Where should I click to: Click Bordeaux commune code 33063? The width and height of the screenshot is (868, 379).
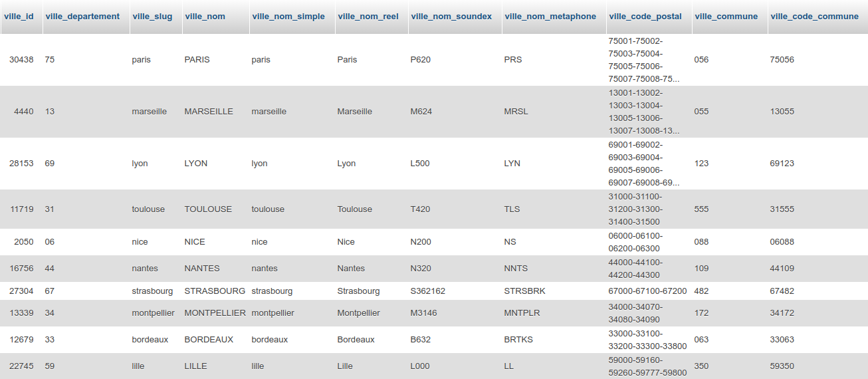pos(782,340)
